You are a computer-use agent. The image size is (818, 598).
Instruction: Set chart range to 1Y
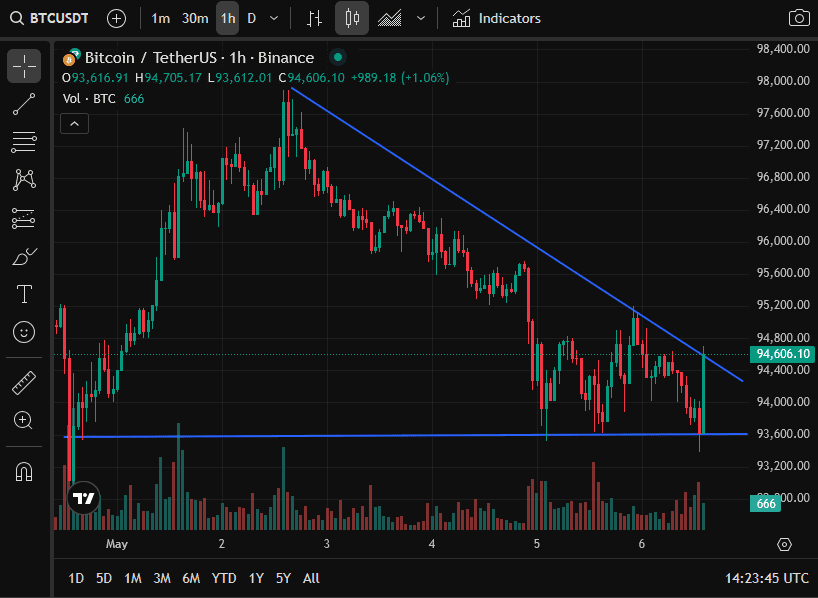pyautogui.click(x=256, y=578)
